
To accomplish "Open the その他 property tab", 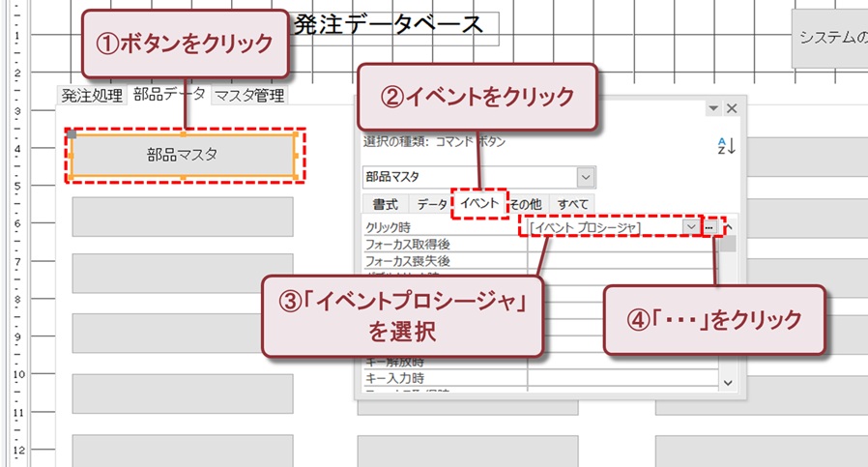I will pos(526,204).
